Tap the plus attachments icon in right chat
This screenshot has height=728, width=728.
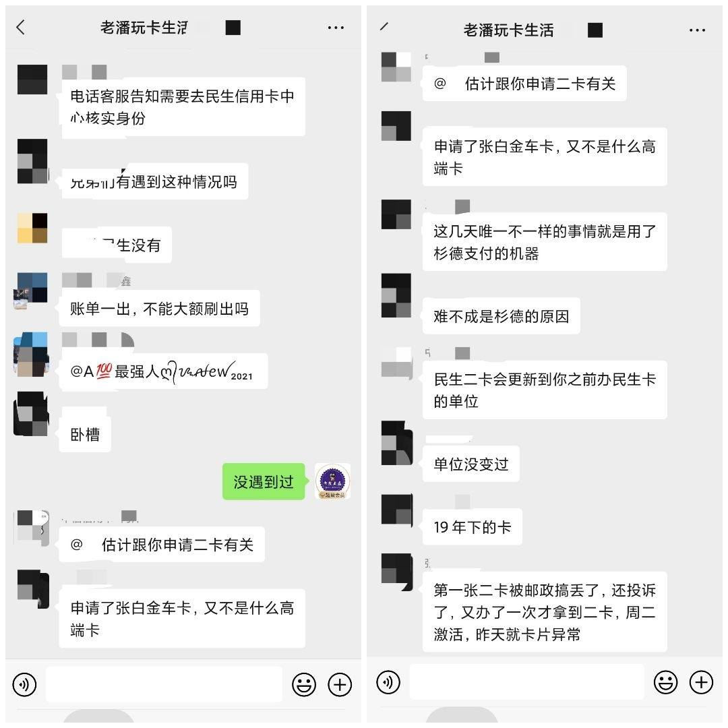(x=702, y=682)
